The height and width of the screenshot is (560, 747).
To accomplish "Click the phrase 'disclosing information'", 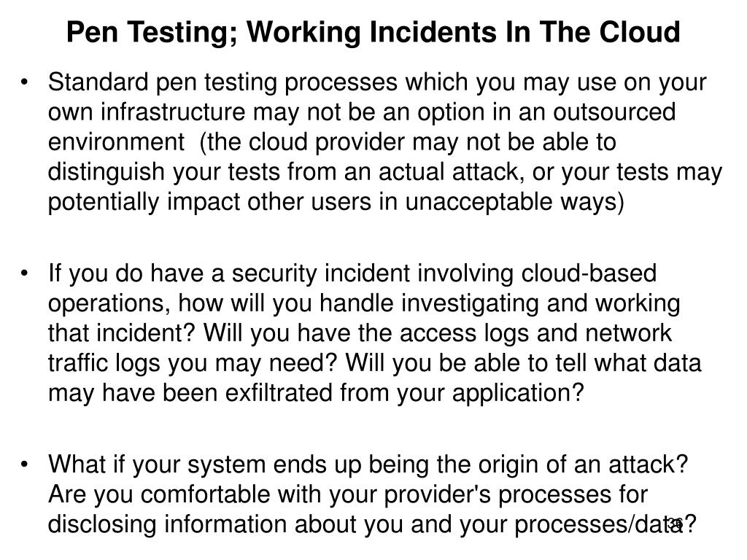I will [x=168, y=524].
